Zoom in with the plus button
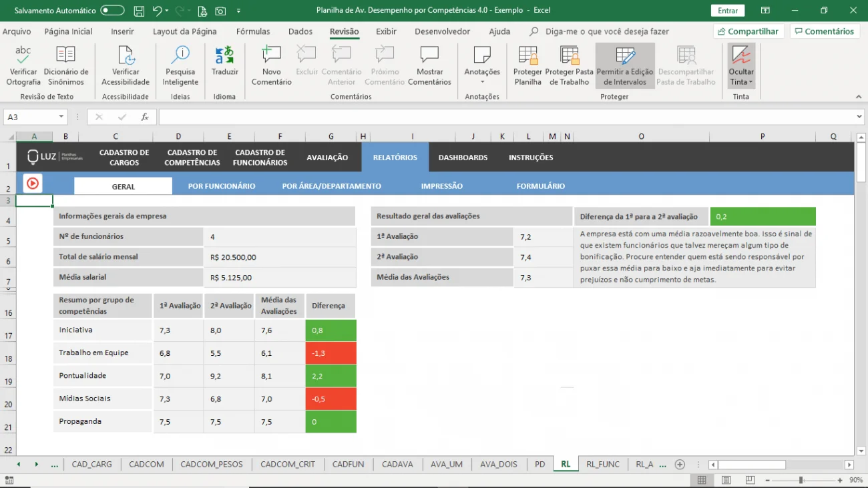The image size is (868, 488). [x=840, y=480]
